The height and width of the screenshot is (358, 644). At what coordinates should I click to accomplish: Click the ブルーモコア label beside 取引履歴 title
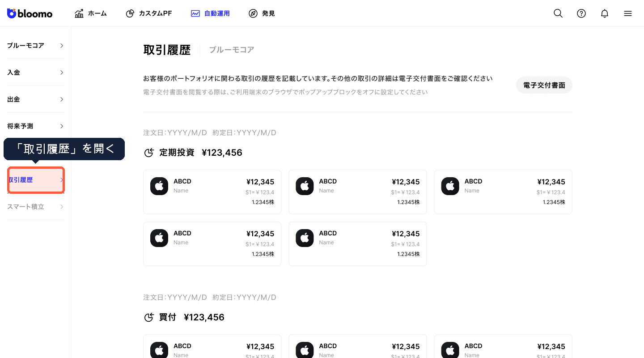[232, 50]
